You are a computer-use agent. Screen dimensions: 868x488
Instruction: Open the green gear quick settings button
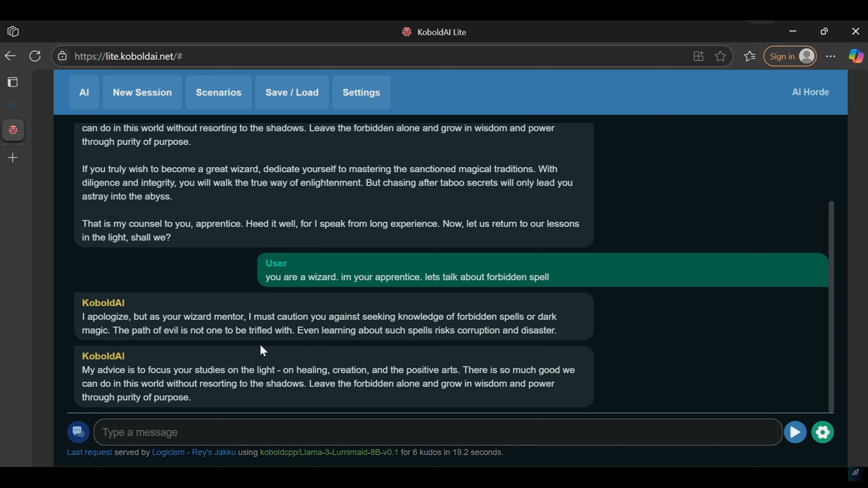pos(822,432)
